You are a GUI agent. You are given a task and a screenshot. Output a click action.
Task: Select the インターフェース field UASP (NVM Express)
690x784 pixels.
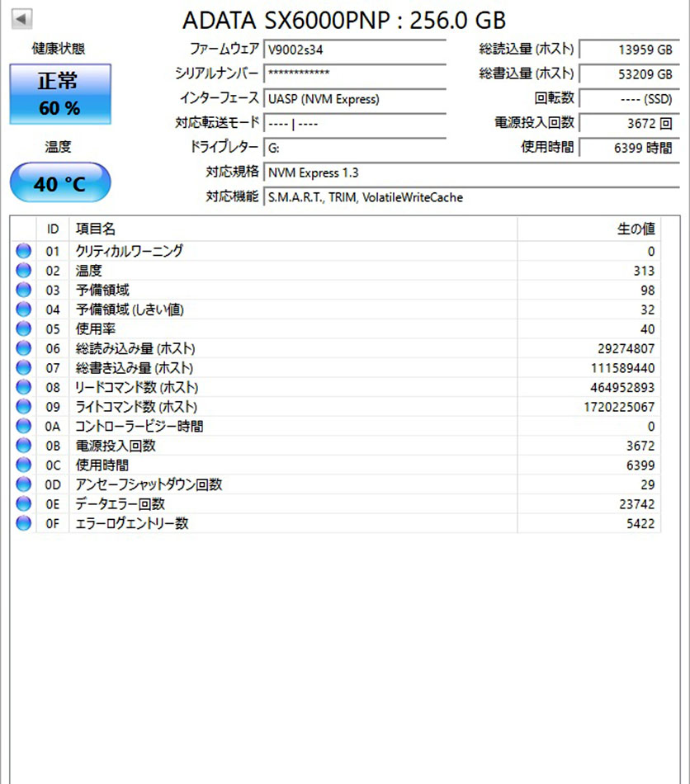355,98
